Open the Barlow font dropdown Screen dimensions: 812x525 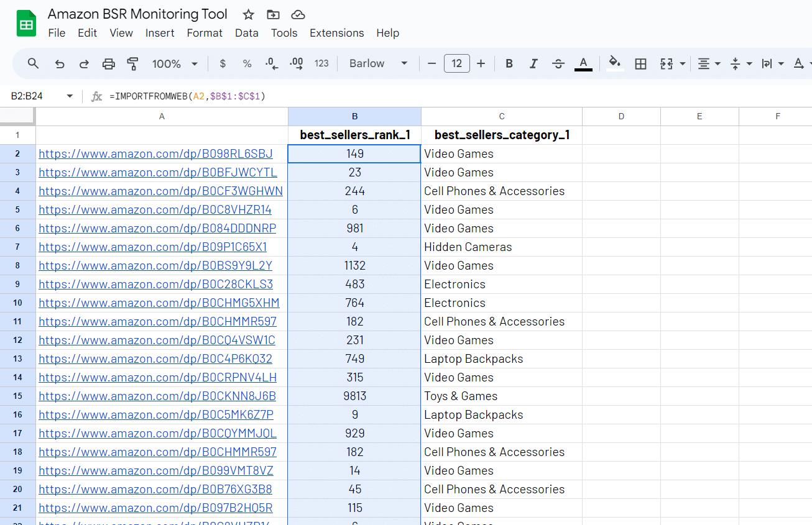pos(378,63)
